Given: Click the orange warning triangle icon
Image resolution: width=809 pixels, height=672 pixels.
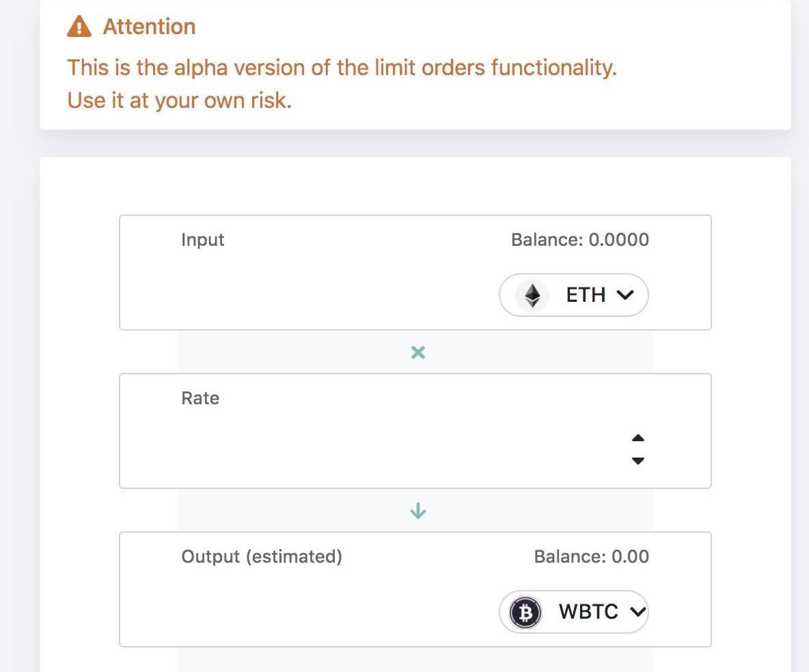Looking at the screenshot, I should tap(79, 27).
